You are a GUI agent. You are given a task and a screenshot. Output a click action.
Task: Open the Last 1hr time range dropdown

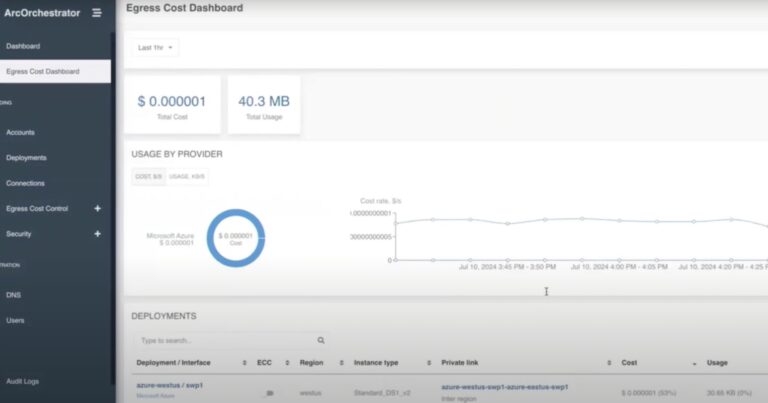[x=155, y=47]
